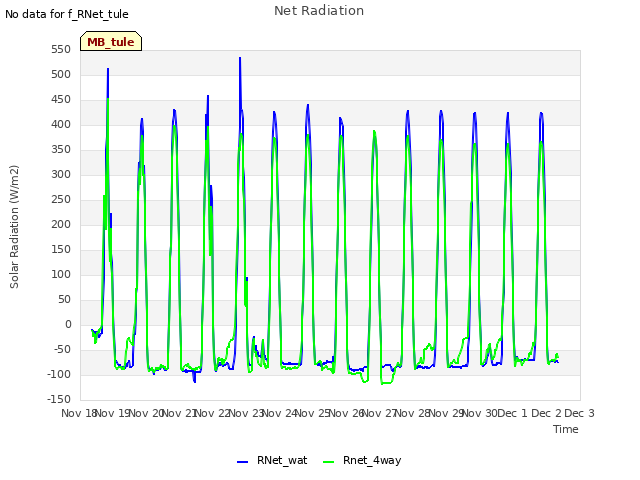Image resolution: width=640 pixels, height=480 pixels.
Task: Click the 50 y-axis tick label
Action: coord(64,300)
